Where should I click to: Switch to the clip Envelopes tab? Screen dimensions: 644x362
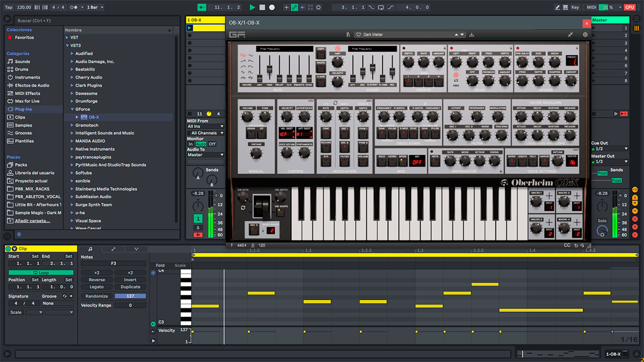click(x=113, y=249)
